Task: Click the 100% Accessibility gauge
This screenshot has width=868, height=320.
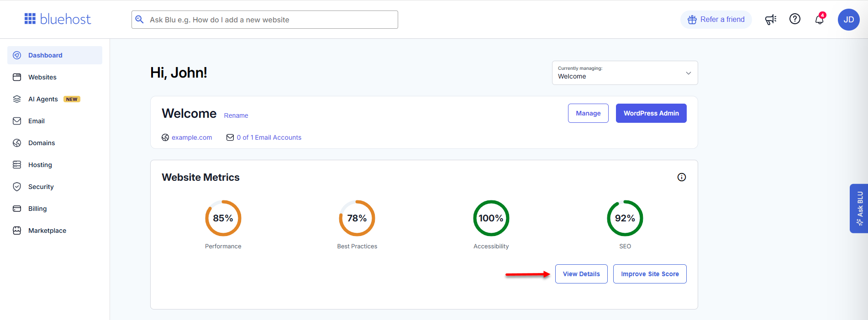Action: [491, 218]
